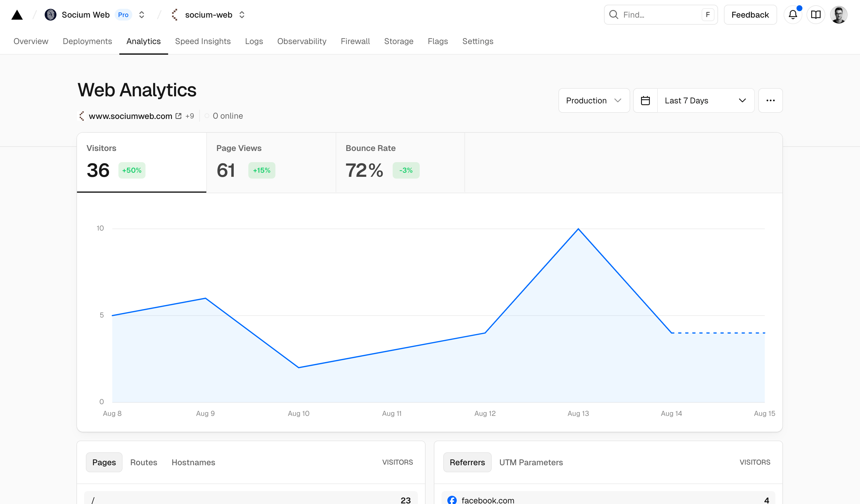This screenshot has height=504, width=860.
Task: Open notifications via the bell icon
Action: 793,15
